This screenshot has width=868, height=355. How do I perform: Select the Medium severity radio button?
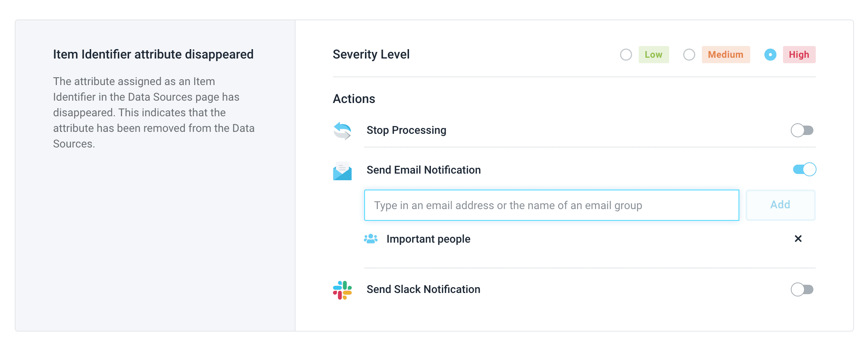pyautogui.click(x=689, y=55)
